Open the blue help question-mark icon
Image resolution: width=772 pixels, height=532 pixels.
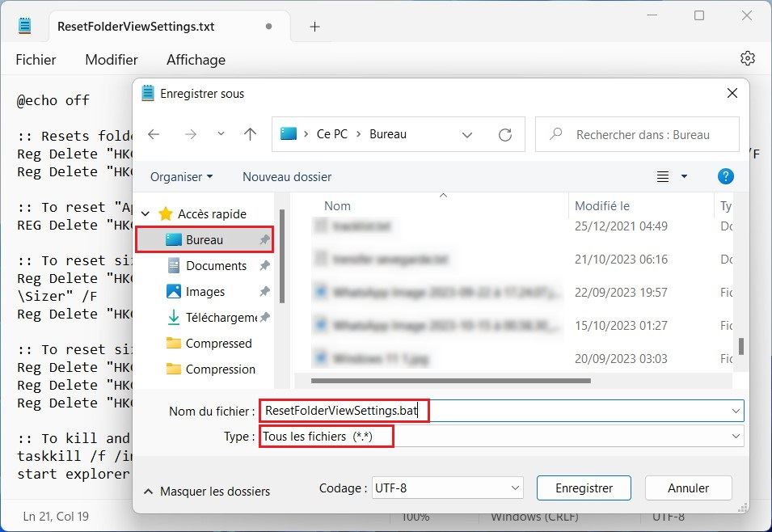tap(725, 176)
